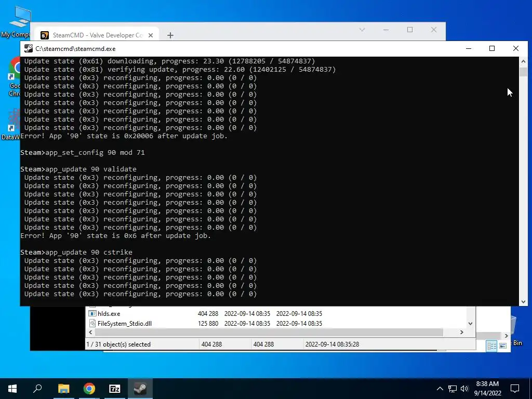Close the SteamCMD Chrome tab
The width and height of the screenshot is (532, 399).
151,35
